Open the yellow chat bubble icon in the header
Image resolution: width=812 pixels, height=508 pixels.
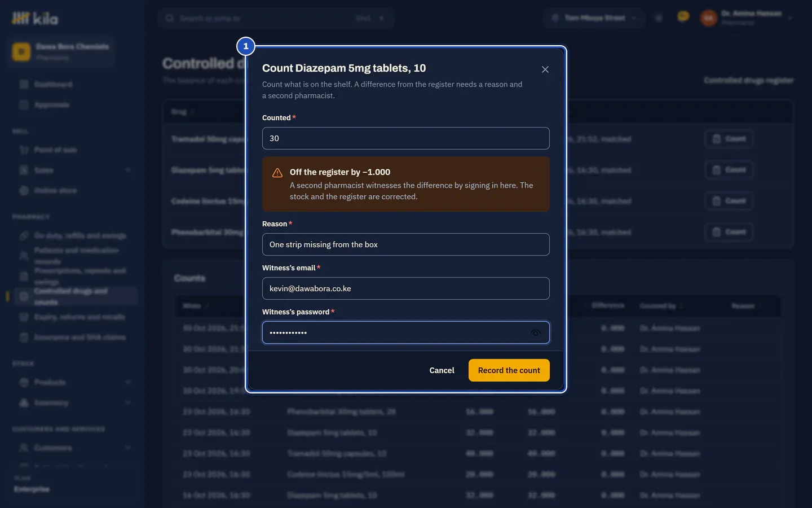click(x=683, y=17)
